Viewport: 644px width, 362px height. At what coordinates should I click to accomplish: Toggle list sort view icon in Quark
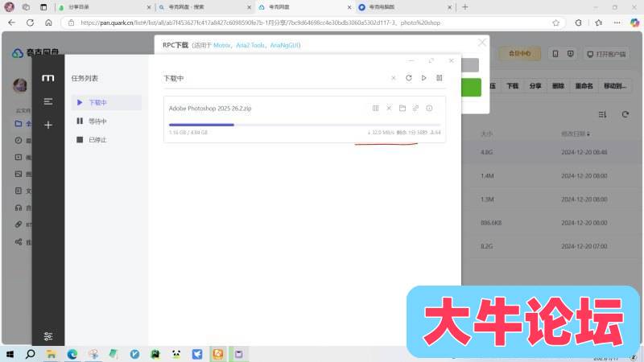602,114
